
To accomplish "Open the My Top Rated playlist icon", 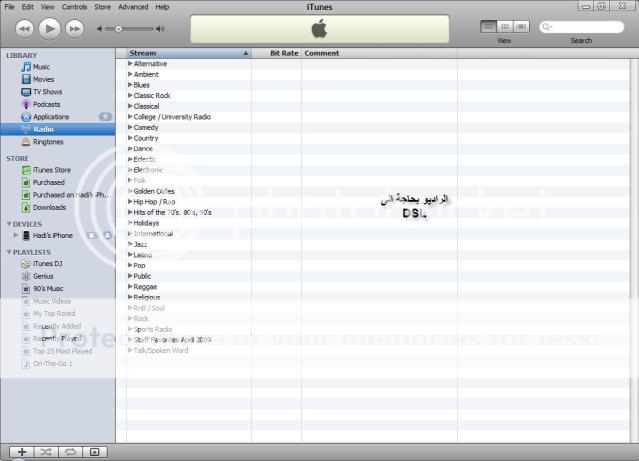I will tap(26, 314).
